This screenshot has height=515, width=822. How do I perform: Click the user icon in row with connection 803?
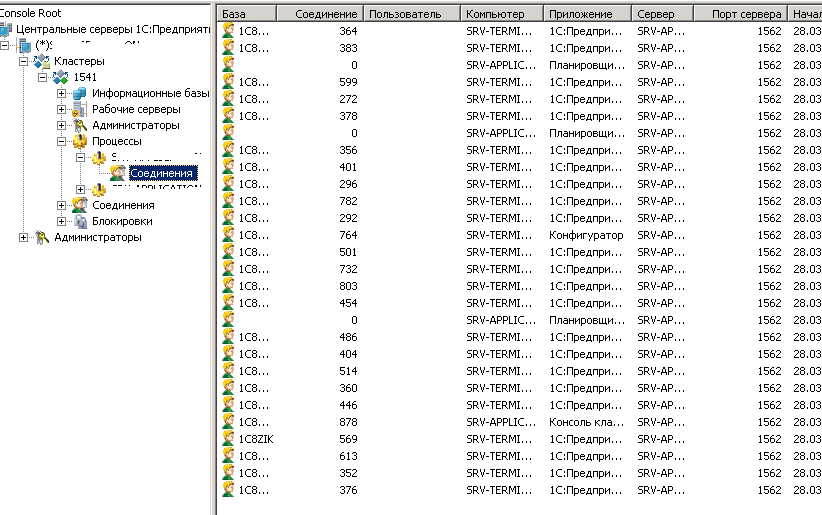(228, 286)
